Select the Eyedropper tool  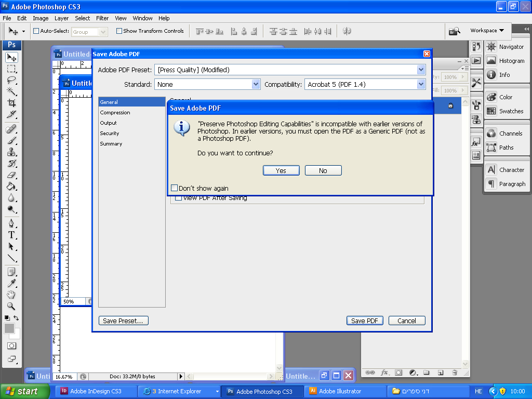pos(11,283)
